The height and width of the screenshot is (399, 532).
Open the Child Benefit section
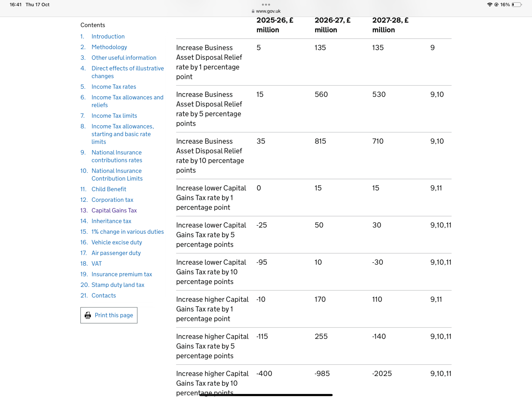coord(109,189)
